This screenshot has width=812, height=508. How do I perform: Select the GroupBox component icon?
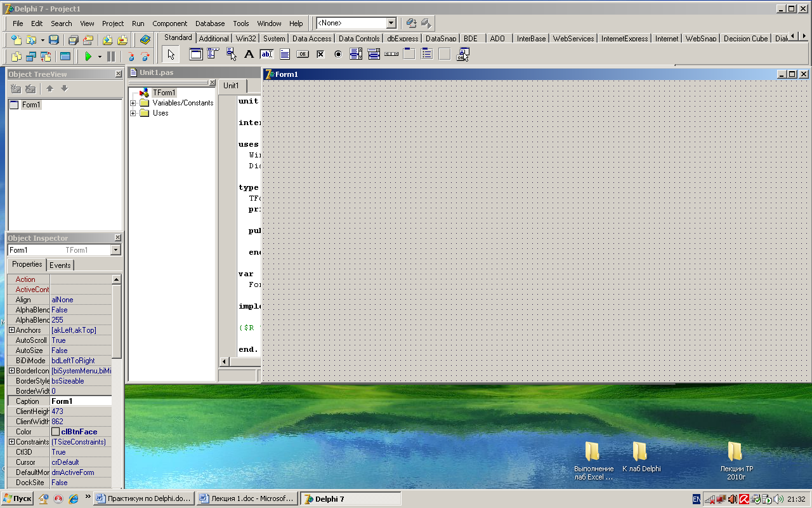tap(409, 55)
